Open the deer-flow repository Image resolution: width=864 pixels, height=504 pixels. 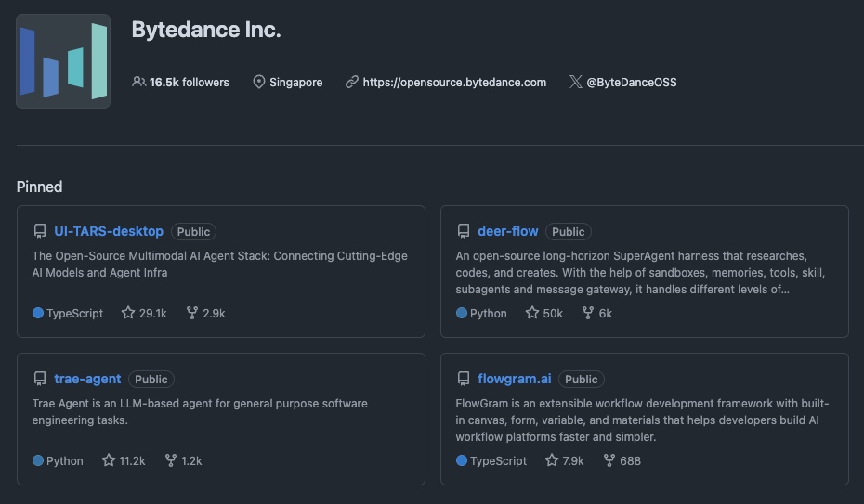point(507,231)
